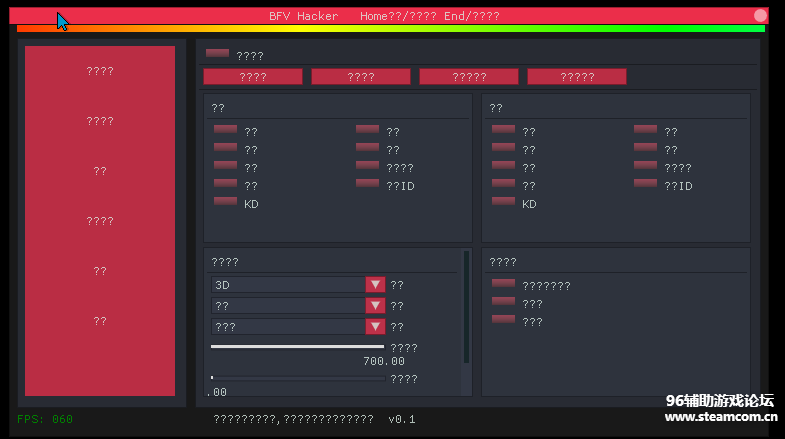The width and height of the screenshot is (785, 439).
Task: Click the round button at title bar's right end
Action: pos(761,16)
